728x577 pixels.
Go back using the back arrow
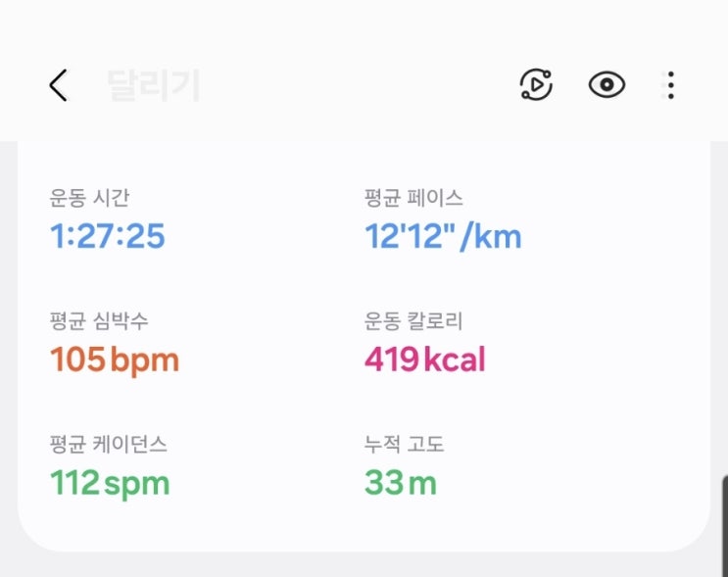coord(59,86)
